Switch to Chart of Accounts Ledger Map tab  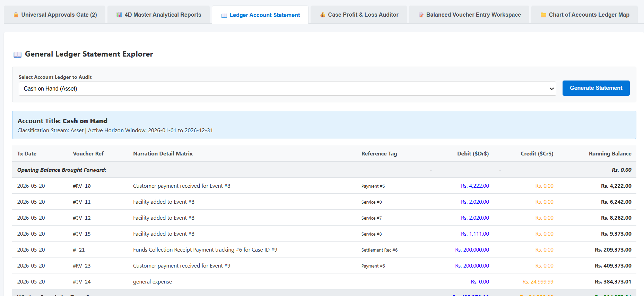coord(585,15)
